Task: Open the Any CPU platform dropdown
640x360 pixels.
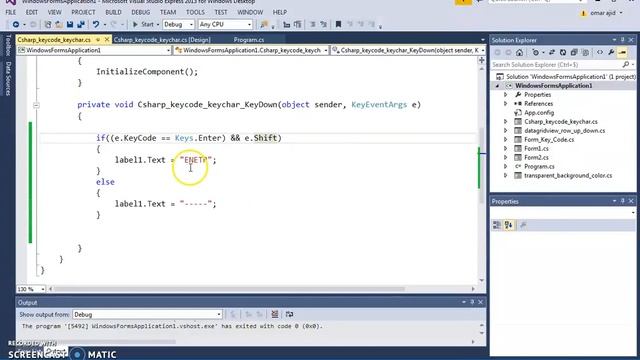Action: 225,24
